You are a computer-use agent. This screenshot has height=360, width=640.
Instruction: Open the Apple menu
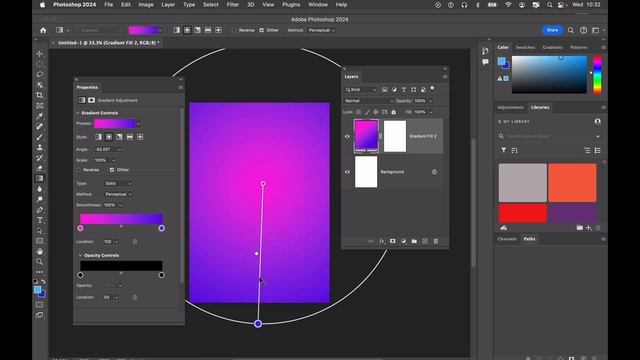42,5
